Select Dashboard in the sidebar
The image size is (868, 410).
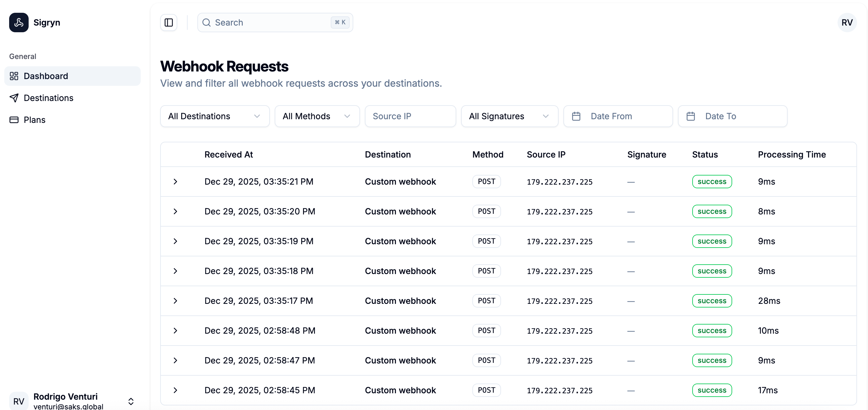(x=46, y=76)
